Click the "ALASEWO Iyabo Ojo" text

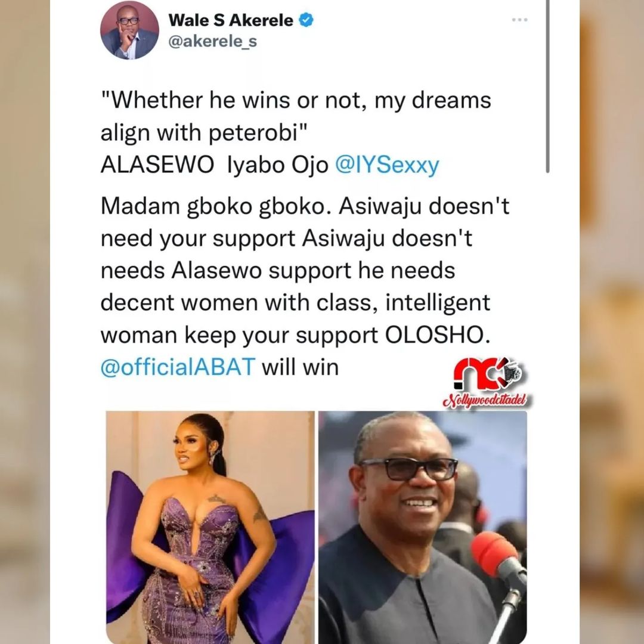[x=215, y=165]
